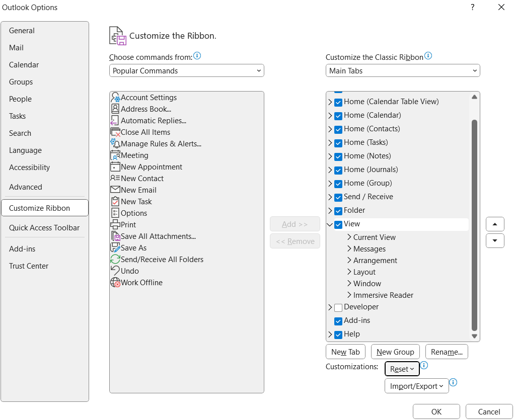Click the info icon next to Reset
This screenshot has width=514, height=420.
coord(424,365)
